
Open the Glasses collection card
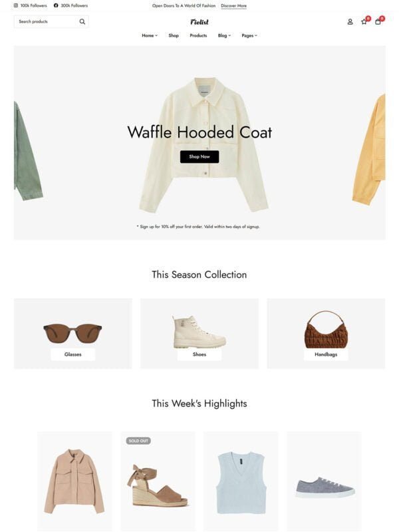(x=73, y=334)
